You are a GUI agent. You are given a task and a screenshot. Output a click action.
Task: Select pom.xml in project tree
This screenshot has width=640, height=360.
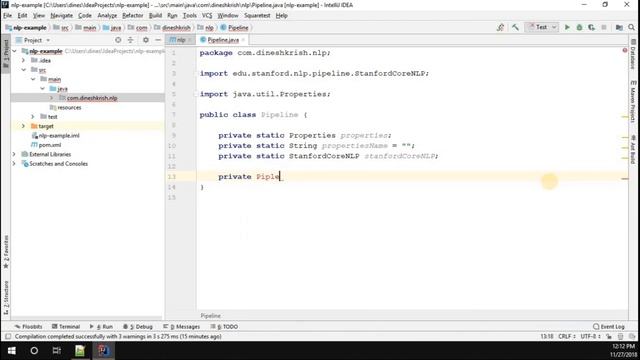click(50, 145)
